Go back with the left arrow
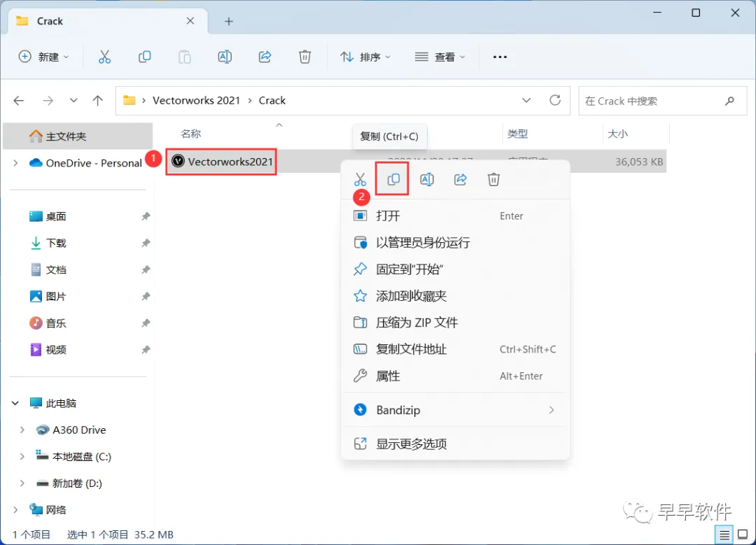756x545 pixels. click(x=19, y=101)
